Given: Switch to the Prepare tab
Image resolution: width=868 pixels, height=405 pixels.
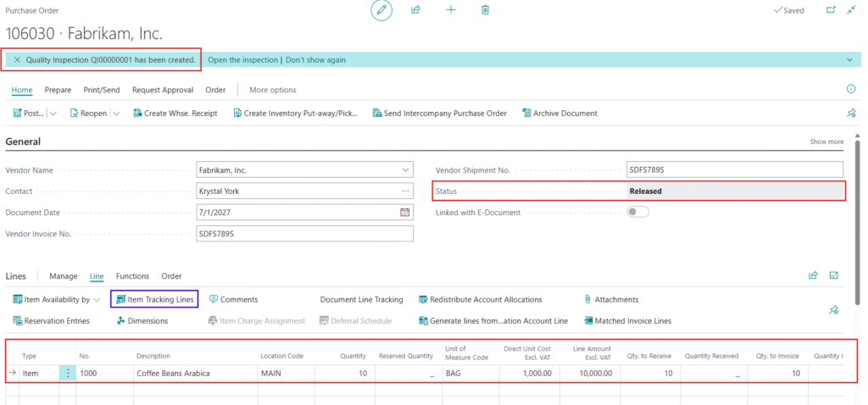Looking at the screenshot, I should pos(58,90).
